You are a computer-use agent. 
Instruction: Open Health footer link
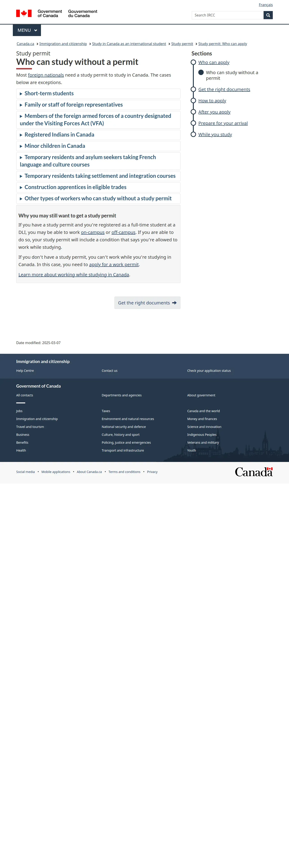pyautogui.click(x=21, y=450)
